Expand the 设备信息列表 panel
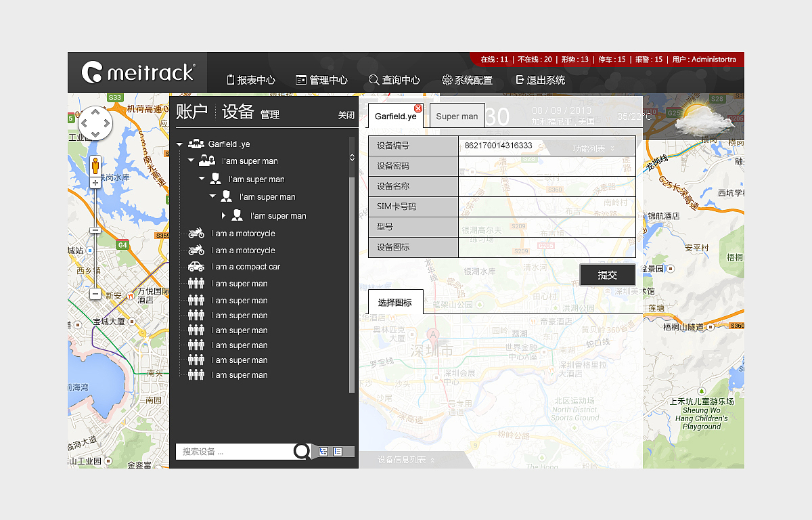 (406, 460)
